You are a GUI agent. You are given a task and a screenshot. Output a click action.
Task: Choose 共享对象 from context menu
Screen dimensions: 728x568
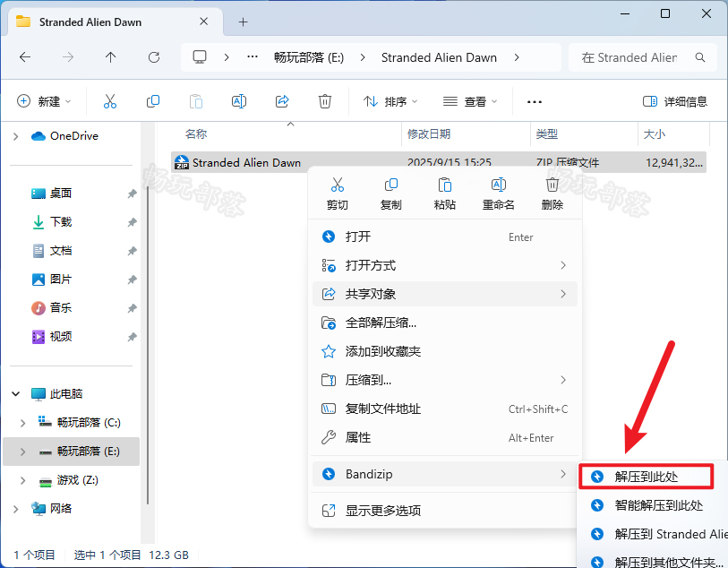pos(445,294)
